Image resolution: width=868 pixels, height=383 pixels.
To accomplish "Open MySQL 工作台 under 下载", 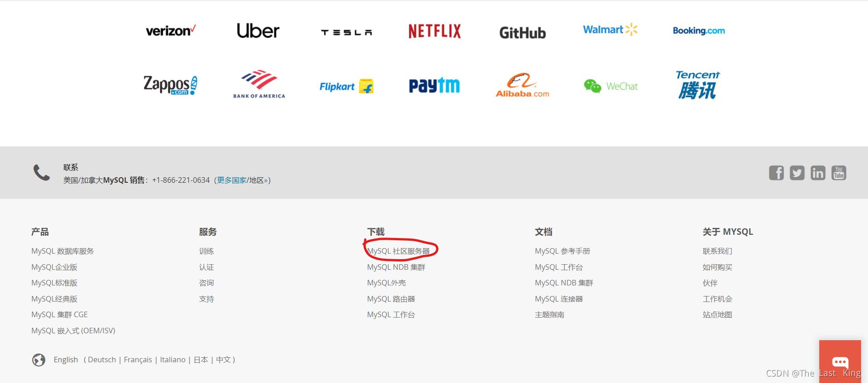I will (391, 314).
